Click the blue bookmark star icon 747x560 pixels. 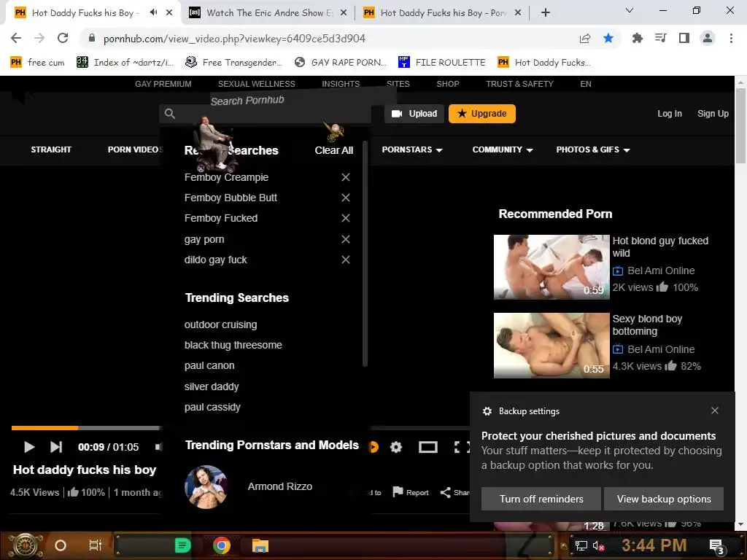(x=608, y=38)
